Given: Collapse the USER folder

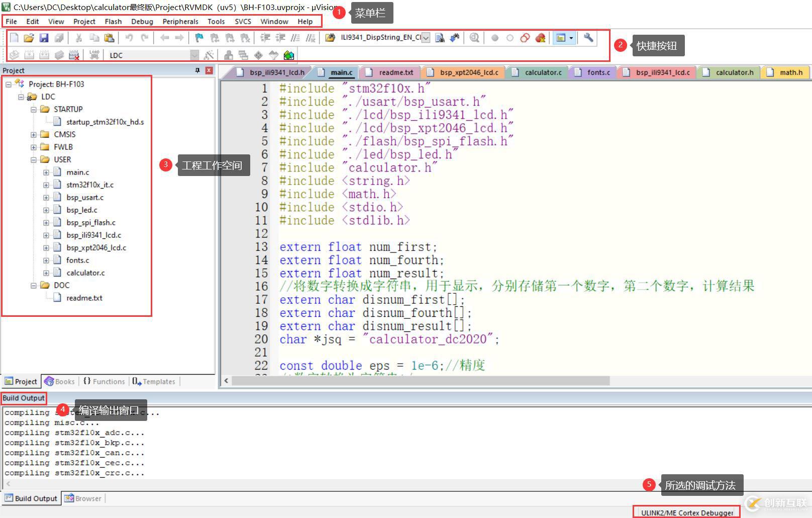Looking at the screenshot, I should pos(34,159).
